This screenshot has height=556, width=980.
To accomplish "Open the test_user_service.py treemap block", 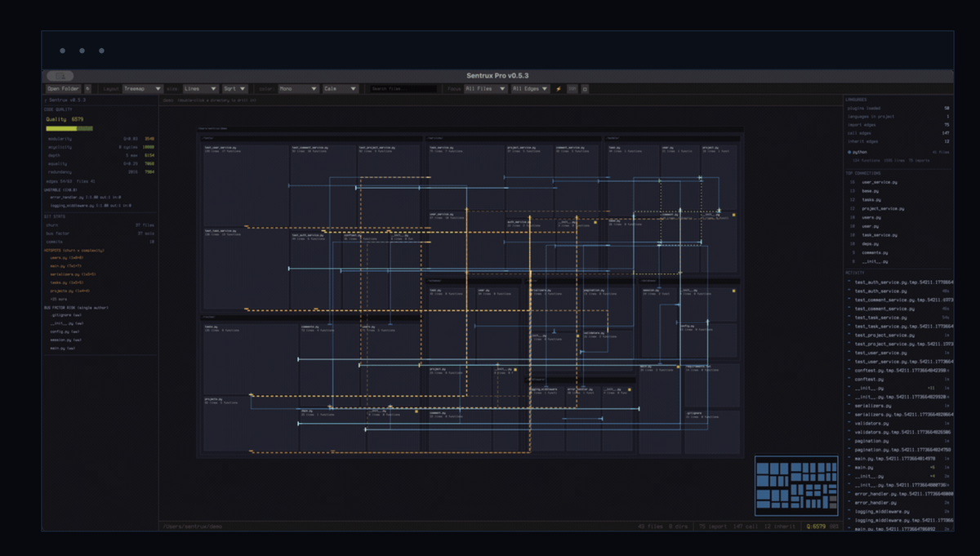I will [x=246, y=186].
